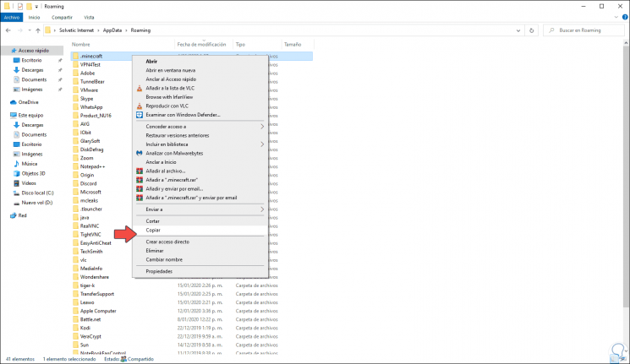Open Música under Este equipo

coord(29,164)
